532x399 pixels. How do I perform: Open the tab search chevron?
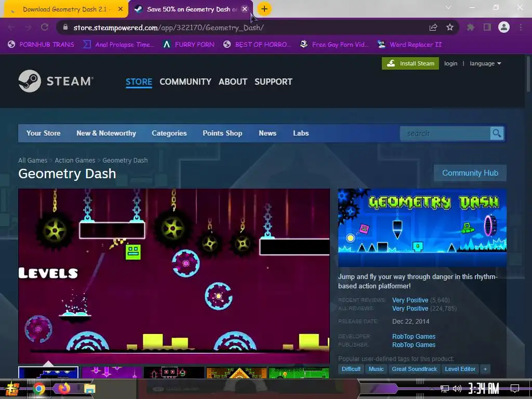(x=448, y=7)
